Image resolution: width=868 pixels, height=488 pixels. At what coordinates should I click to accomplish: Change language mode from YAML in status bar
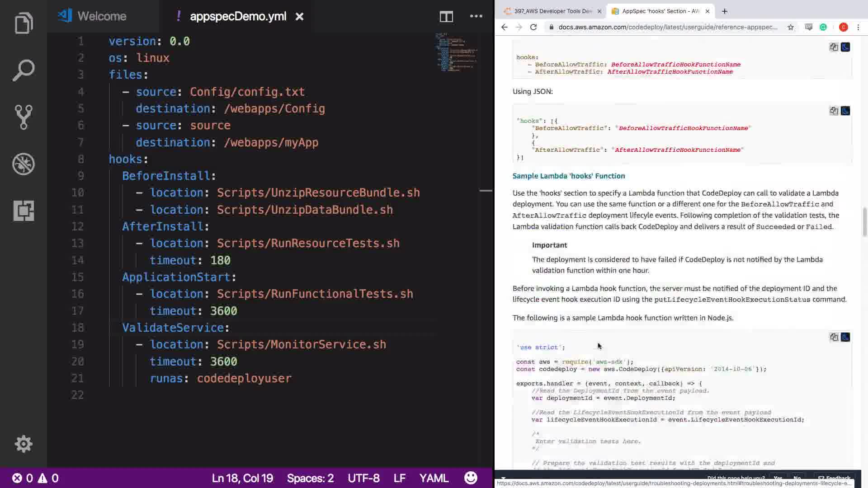(434, 478)
